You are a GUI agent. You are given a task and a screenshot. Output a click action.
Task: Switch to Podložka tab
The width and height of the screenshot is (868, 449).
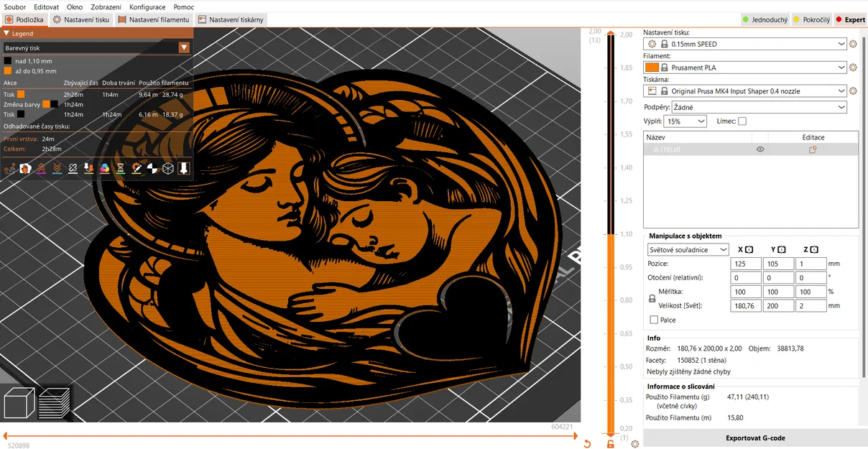[24, 20]
